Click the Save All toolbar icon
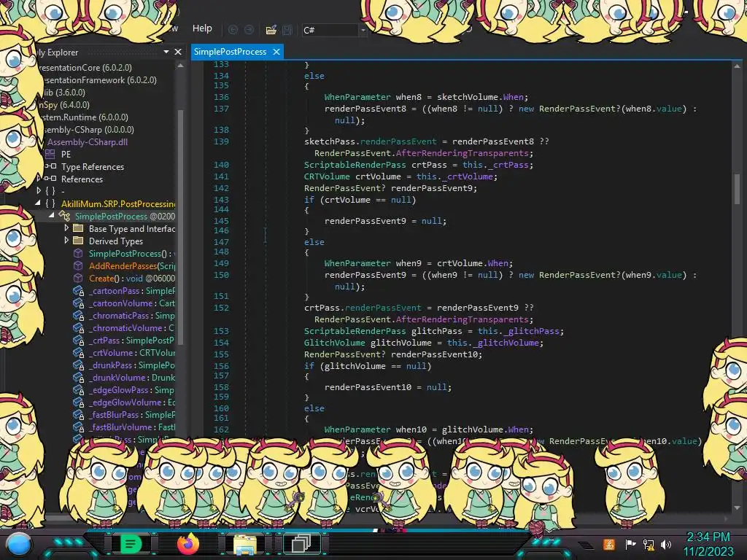 (x=287, y=30)
